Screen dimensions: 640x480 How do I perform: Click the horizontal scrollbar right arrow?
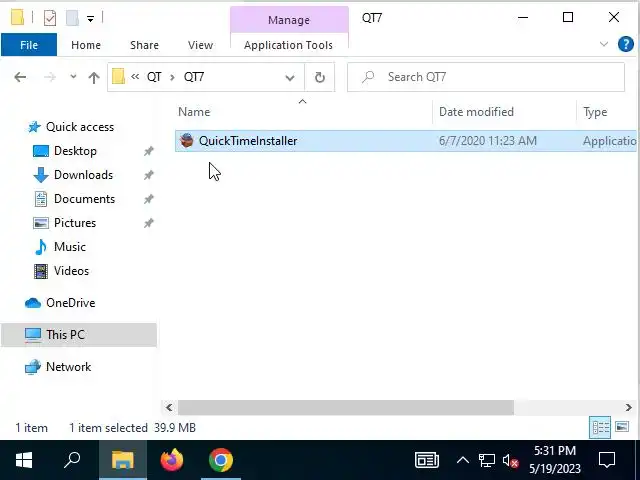629,407
